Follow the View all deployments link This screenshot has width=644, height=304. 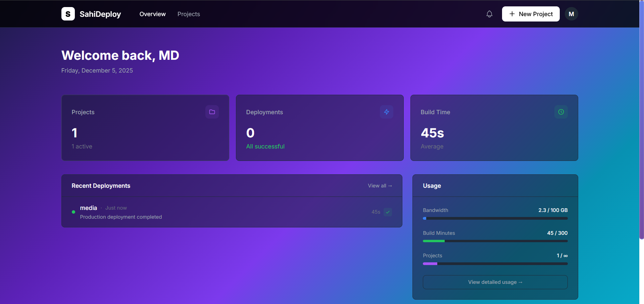pyautogui.click(x=380, y=186)
